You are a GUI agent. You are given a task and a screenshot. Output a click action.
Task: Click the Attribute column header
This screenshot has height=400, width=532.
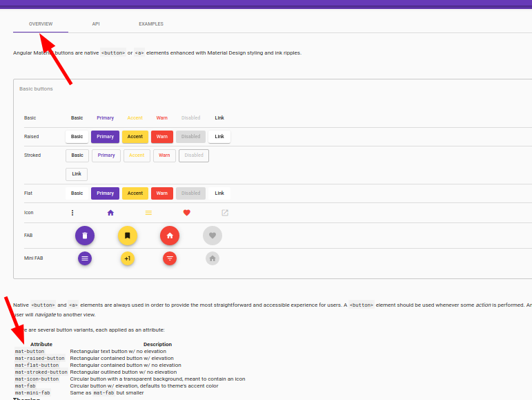pyautogui.click(x=41, y=344)
